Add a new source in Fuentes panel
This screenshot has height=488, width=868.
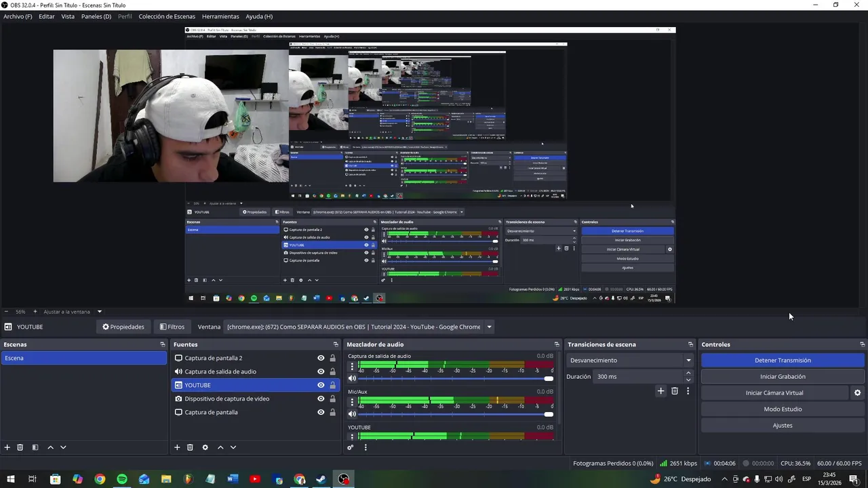click(x=177, y=447)
